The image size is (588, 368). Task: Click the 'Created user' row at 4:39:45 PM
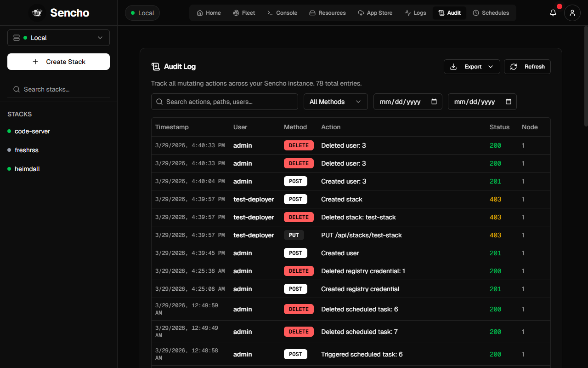click(351, 253)
